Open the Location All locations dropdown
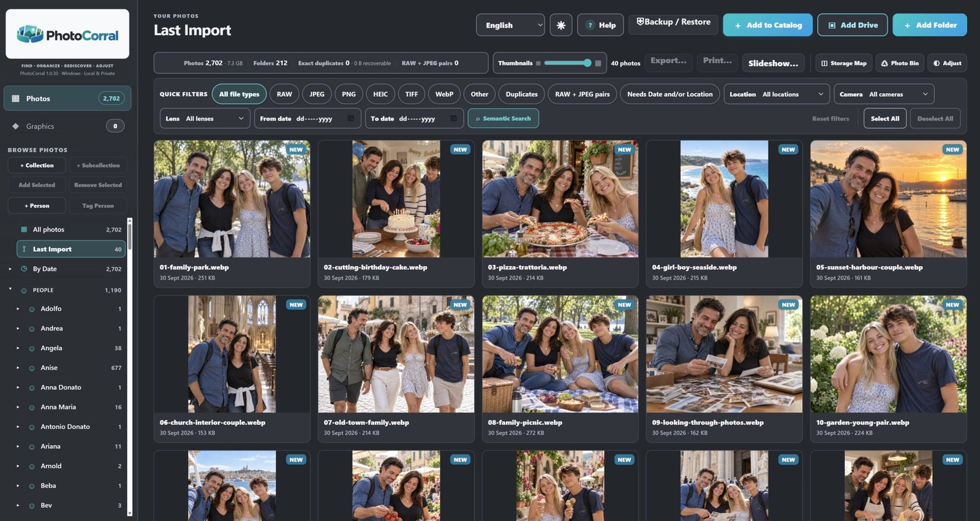 777,94
